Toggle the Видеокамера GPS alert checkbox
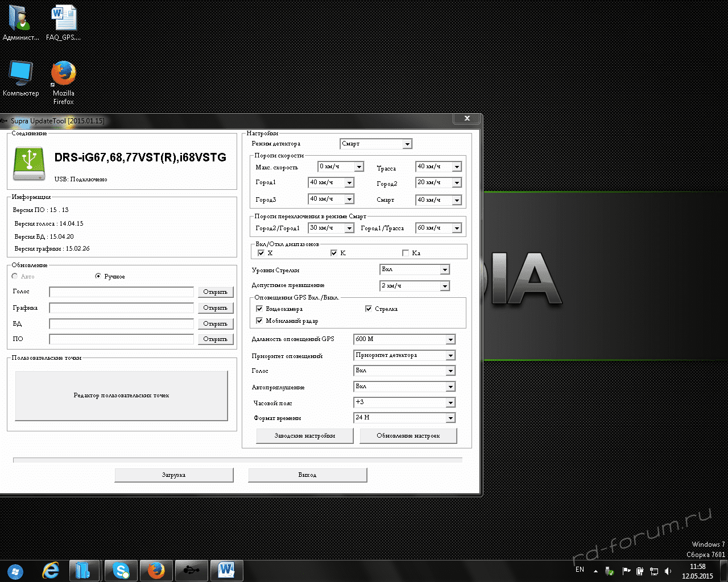 coord(259,309)
